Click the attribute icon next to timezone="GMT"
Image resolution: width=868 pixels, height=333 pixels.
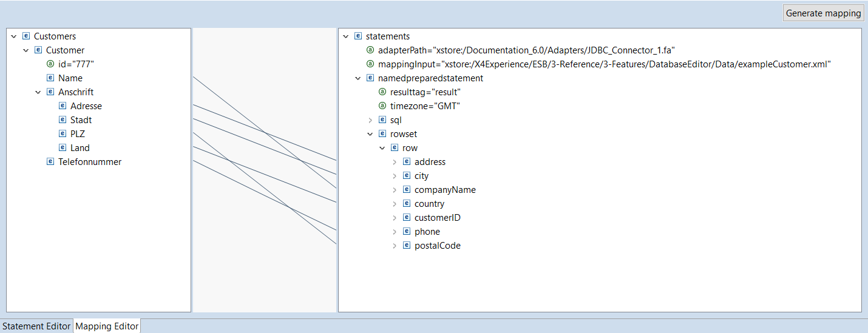[x=382, y=106]
